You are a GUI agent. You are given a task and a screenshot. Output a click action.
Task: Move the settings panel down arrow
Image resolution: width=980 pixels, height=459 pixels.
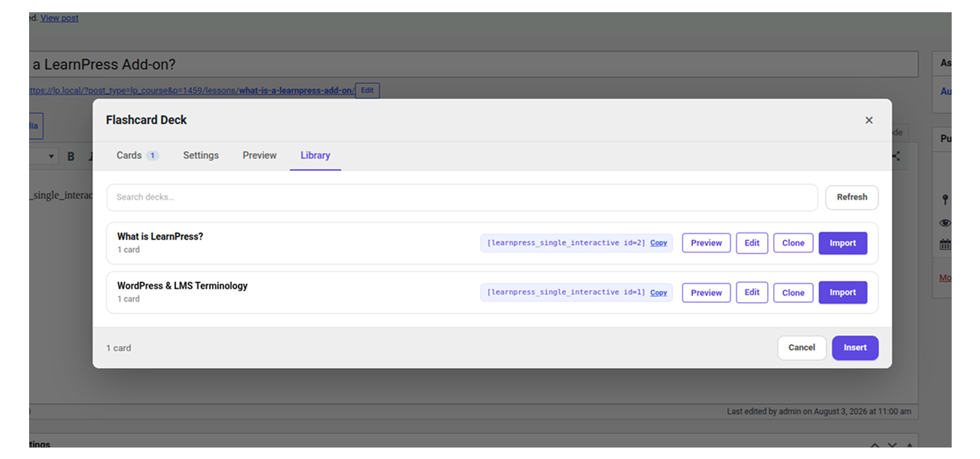click(x=892, y=445)
